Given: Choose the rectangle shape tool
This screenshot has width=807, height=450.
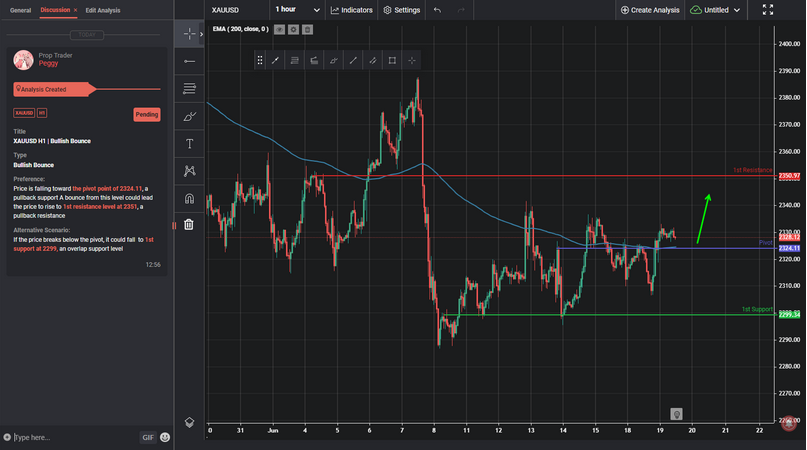Looking at the screenshot, I should 392,60.
